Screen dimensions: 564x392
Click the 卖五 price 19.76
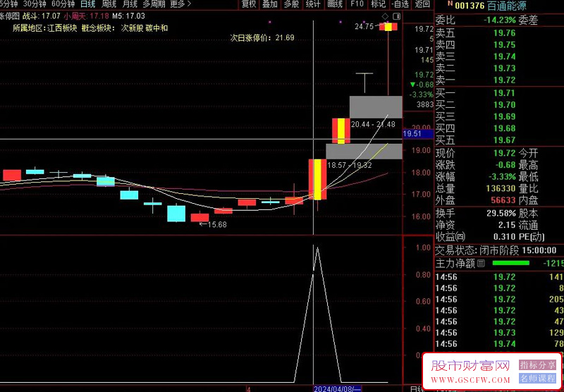click(504, 33)
